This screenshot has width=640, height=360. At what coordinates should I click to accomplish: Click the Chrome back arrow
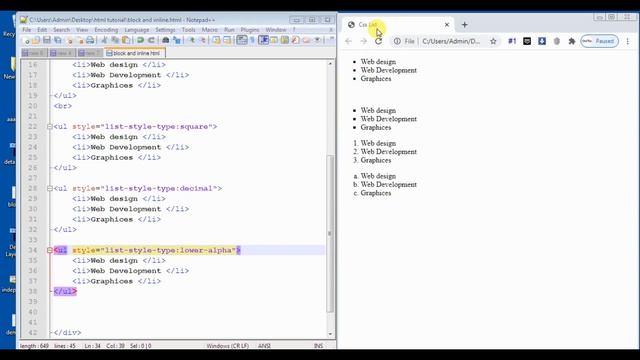click(x=348, y=41)
